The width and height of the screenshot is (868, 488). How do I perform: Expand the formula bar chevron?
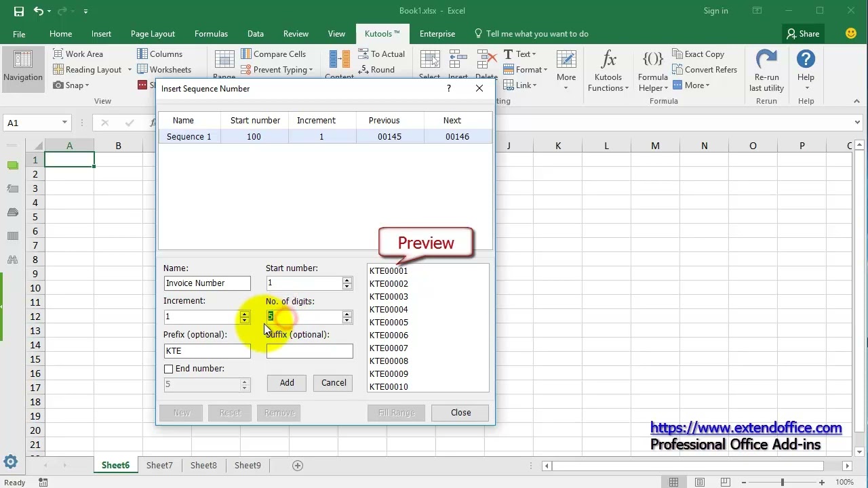(x=858, y=123)
